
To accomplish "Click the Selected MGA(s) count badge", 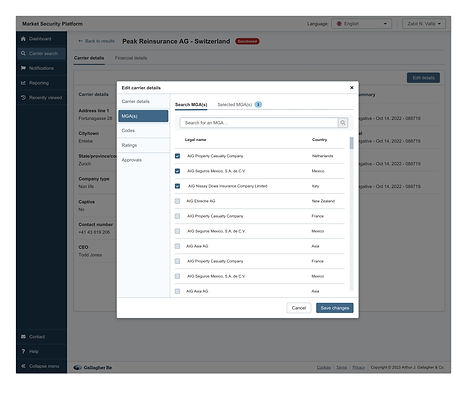I will [x=258, y=105].
